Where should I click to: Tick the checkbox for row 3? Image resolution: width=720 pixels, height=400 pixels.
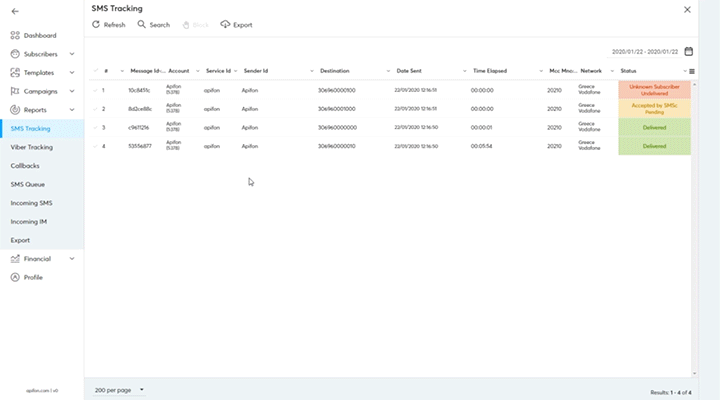(95, 127)
